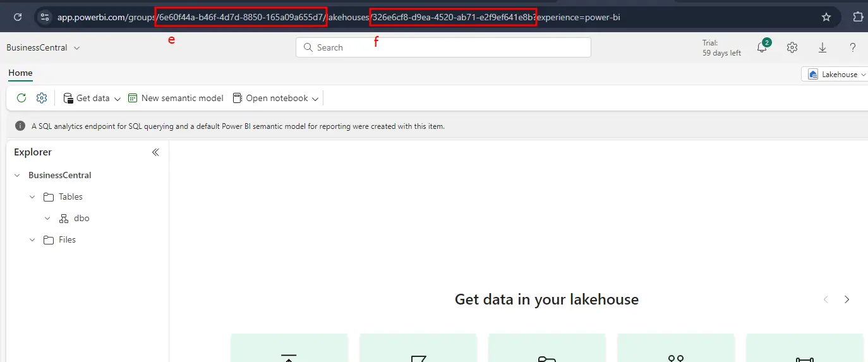Click New semantic model
The image size is (868, 362).
click(x=176, y=98)
